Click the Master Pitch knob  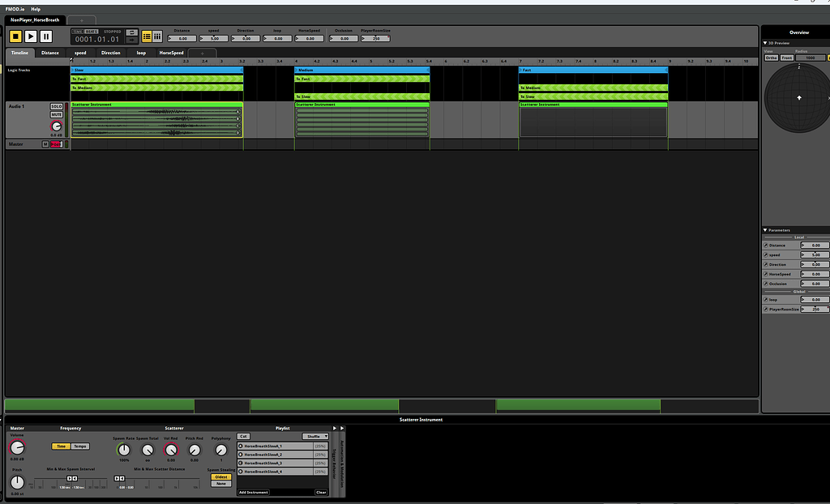[x=17, y=482]
